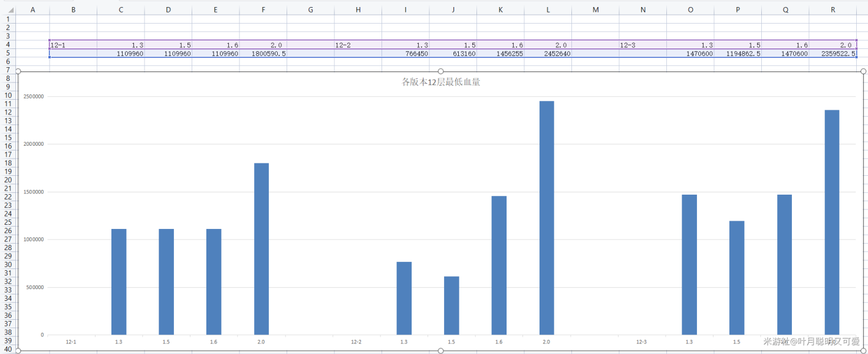Click the cell labeled 12-3
Screen dimensions: 868x354
coord(643,45)
